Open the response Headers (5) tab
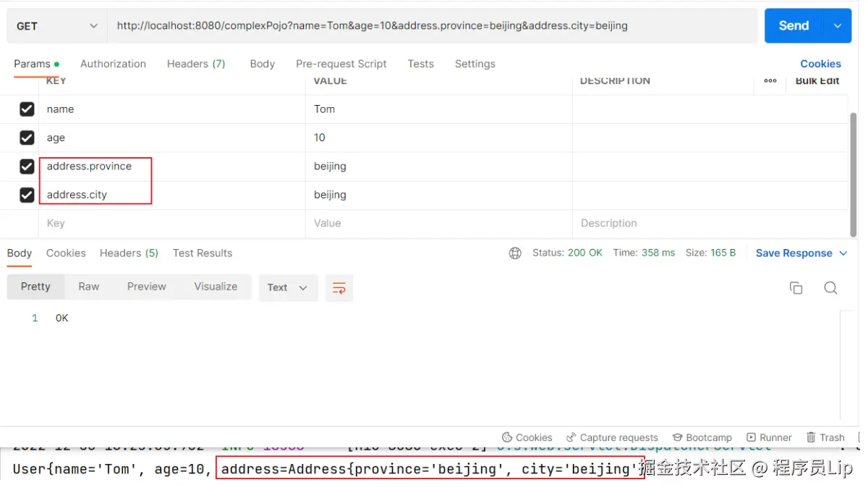 click(129, 253)
